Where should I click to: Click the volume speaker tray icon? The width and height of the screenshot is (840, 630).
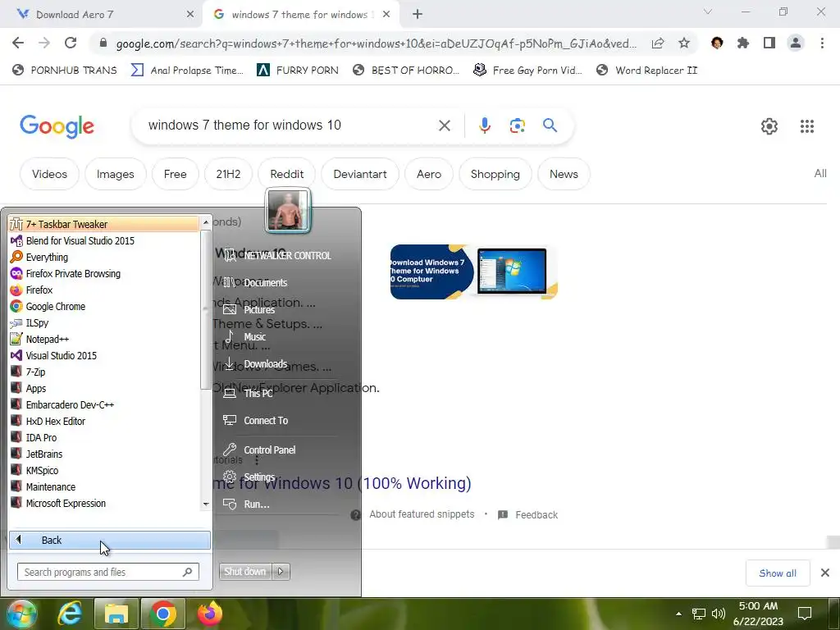pos(719,614)
